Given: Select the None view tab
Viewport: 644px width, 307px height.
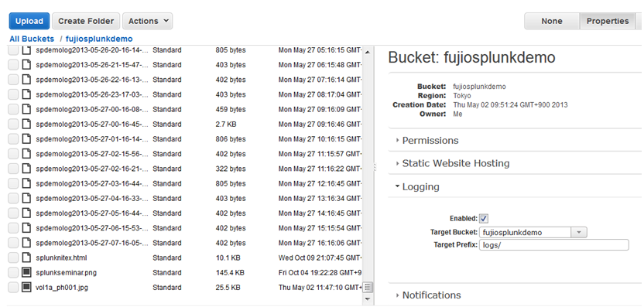Looking at the screenshot, I should click(552, 21).
